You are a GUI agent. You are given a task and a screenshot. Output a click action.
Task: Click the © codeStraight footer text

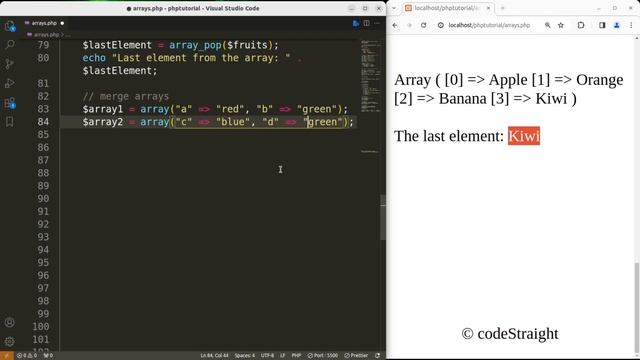(510, 333)
